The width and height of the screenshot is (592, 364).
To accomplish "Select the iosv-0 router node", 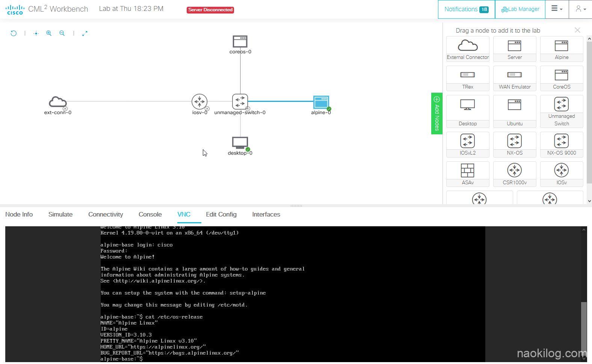I will (199, 101).
